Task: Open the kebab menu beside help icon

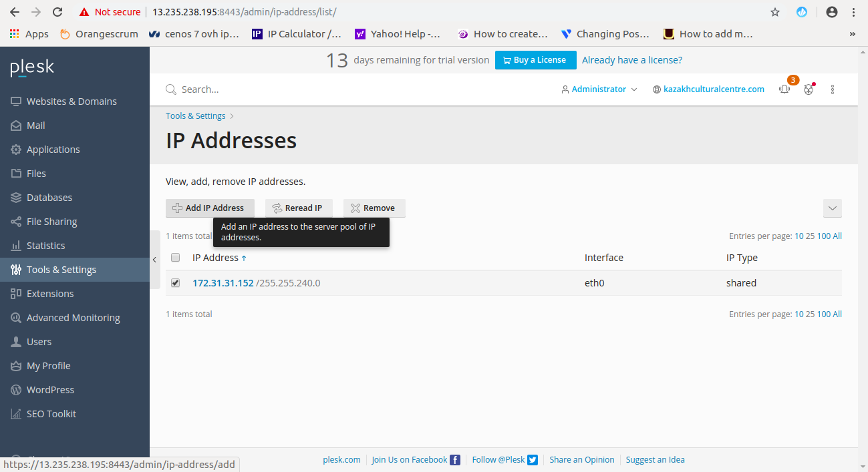Action: click(x=833, y=89)
